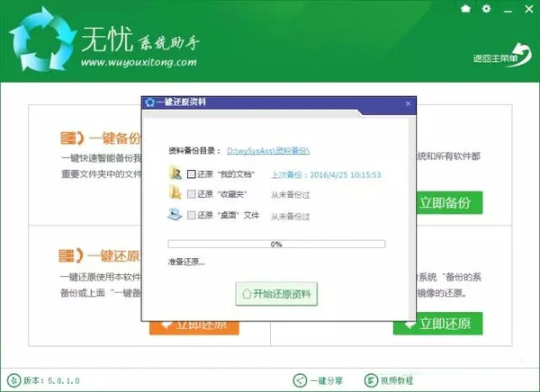This screenshot has width=540, height=392.
Task: Click the 视频教程 video tutorial icon
Action: pyautogui.click(x=371, y=380)
